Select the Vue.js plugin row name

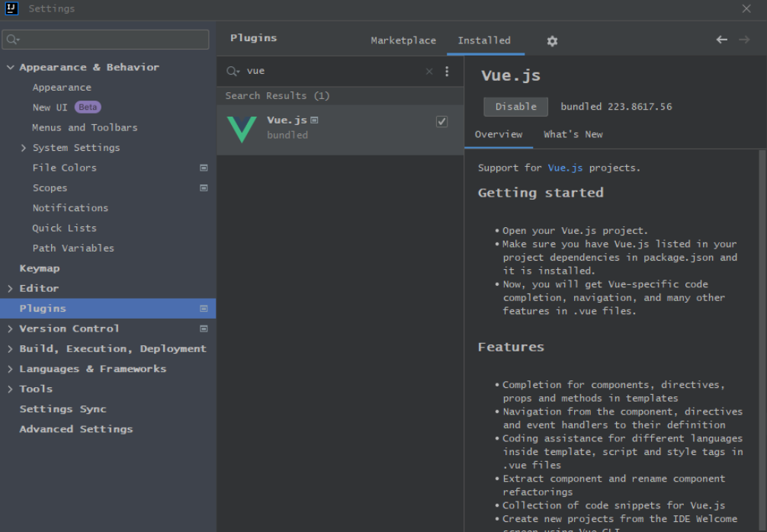(287, 120)
